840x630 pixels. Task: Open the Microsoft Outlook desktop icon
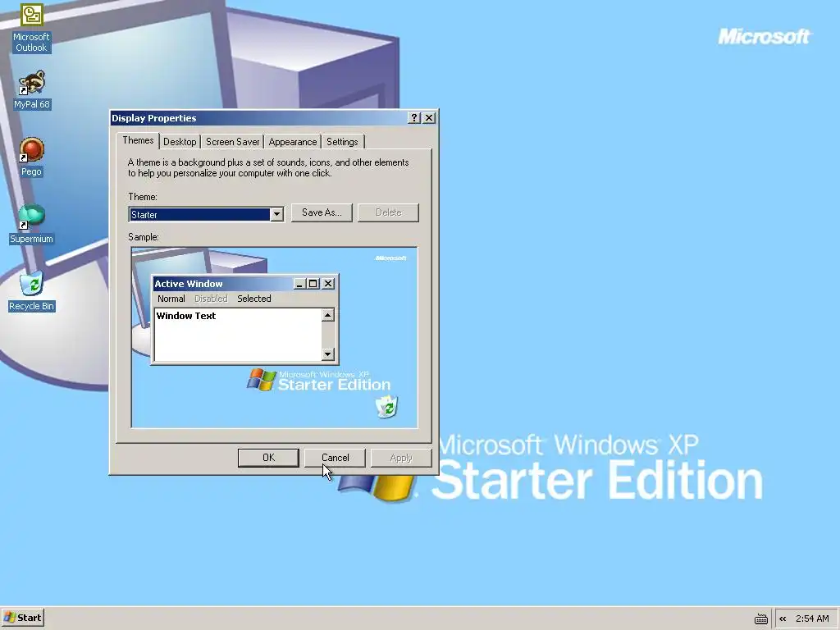pos(32,28)
